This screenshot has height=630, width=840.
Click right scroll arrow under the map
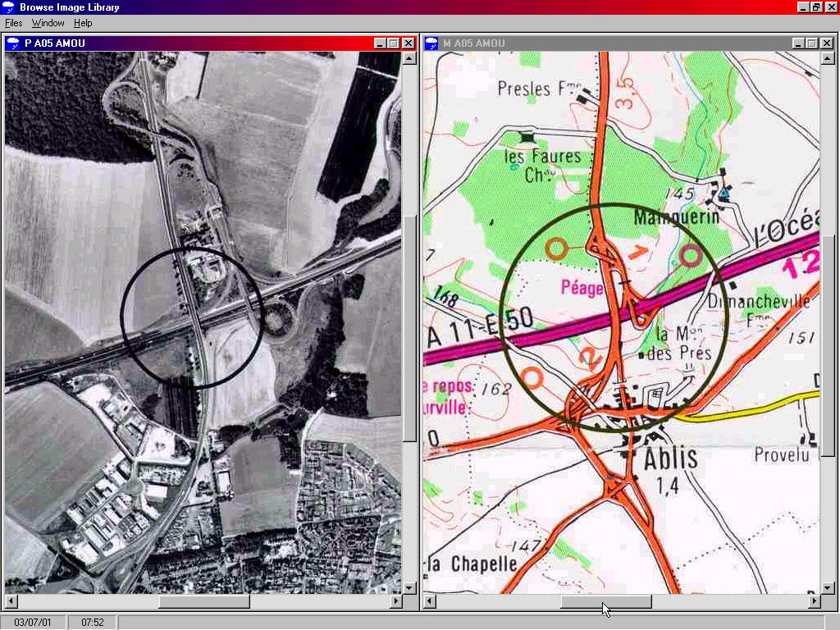pos(814,602)
